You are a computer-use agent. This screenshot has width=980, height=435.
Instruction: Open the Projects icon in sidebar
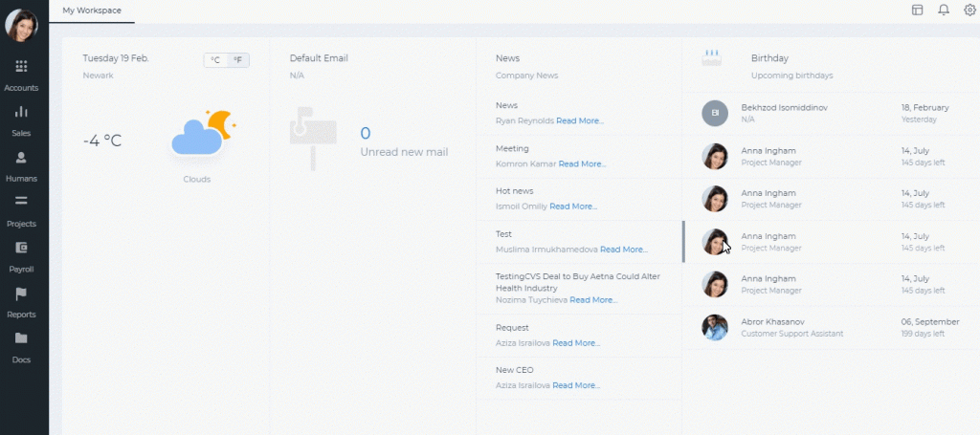click(21, 201)
